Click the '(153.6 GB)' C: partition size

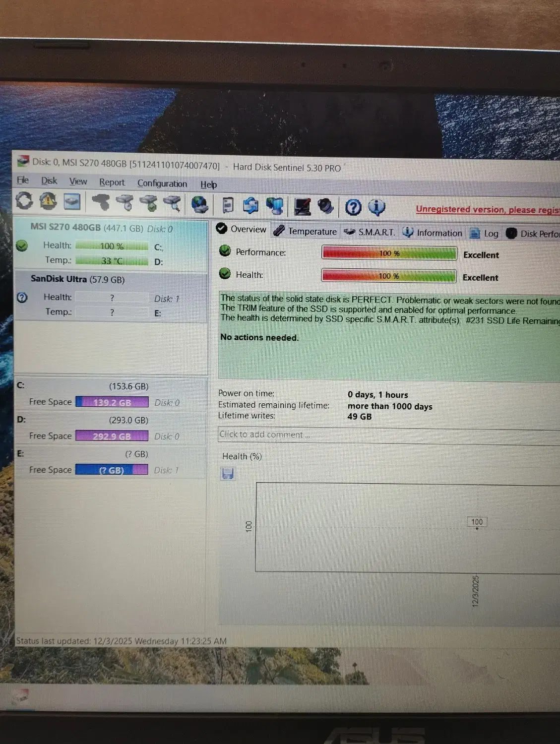click(128, 386)
